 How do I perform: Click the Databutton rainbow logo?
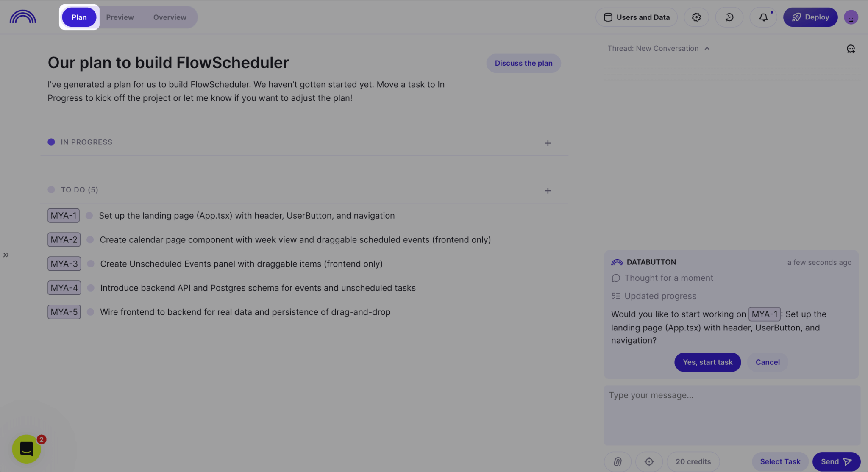(x=23, y=17)
